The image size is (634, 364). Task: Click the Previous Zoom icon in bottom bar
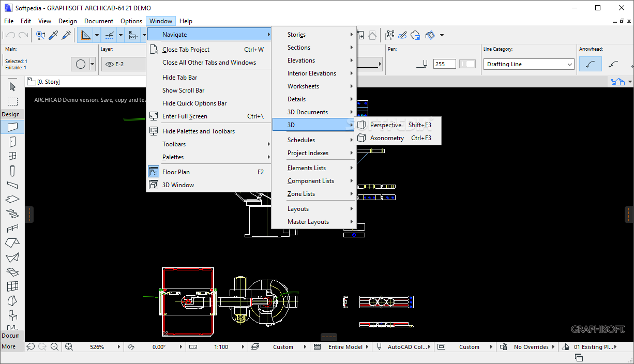(x=31, y=347)
